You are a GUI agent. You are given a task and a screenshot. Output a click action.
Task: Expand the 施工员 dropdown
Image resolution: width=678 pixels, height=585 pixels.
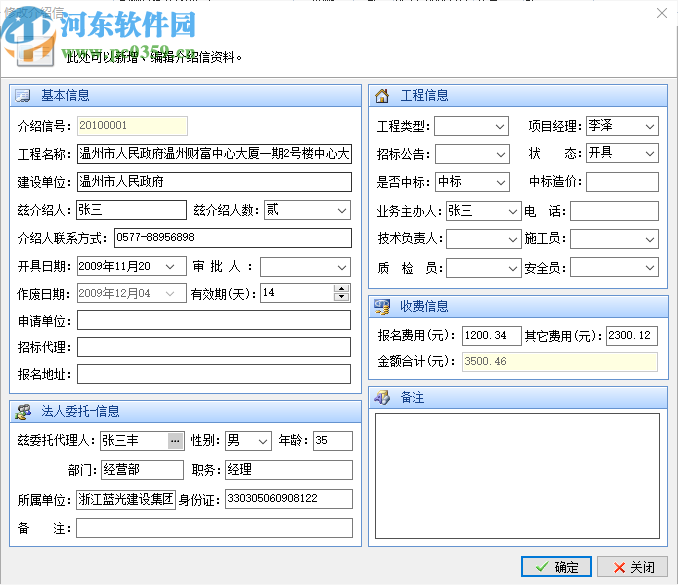(649, 240)
